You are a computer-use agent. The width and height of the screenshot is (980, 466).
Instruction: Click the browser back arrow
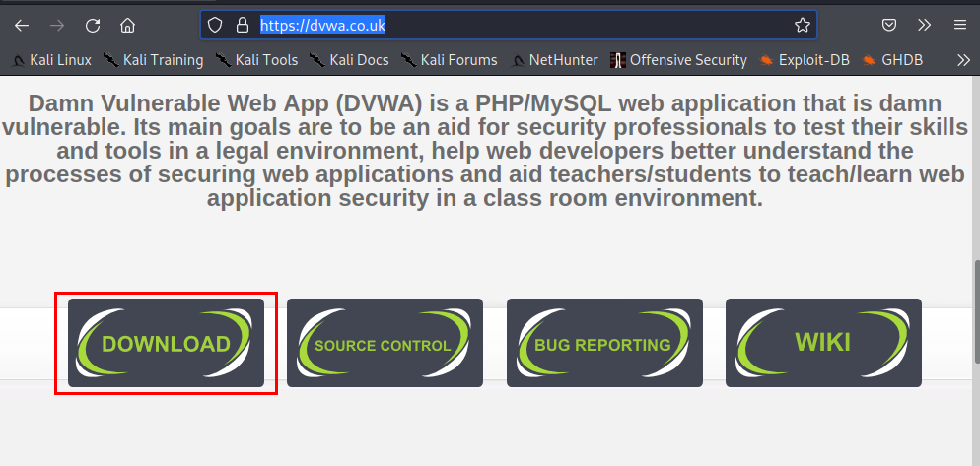click(22, 25)
